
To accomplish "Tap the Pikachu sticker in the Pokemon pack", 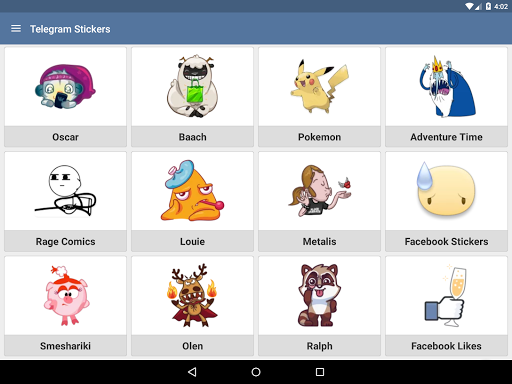I will coord(319,87).
